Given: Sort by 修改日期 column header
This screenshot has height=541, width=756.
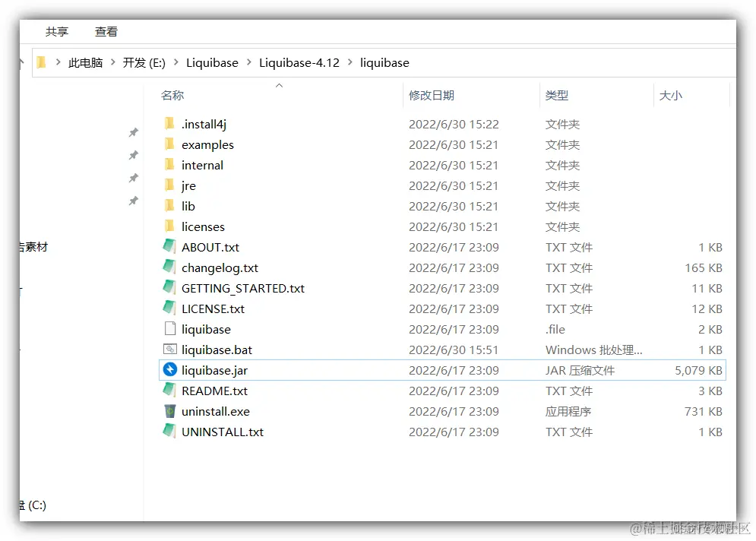Looking at the screenshot, I should click(432, 96).
